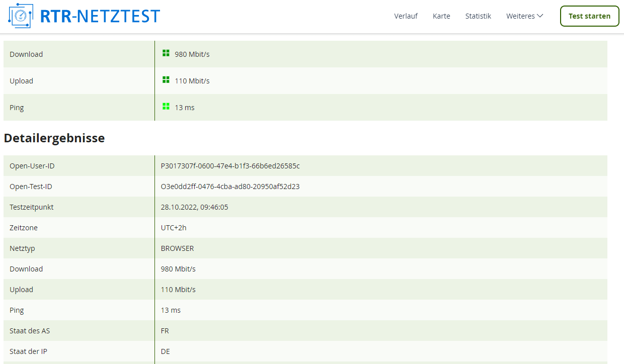The width and height of the screenshot is (624, 364).
Task: Click the Staat des AS value FR
Action: point(165,331)
